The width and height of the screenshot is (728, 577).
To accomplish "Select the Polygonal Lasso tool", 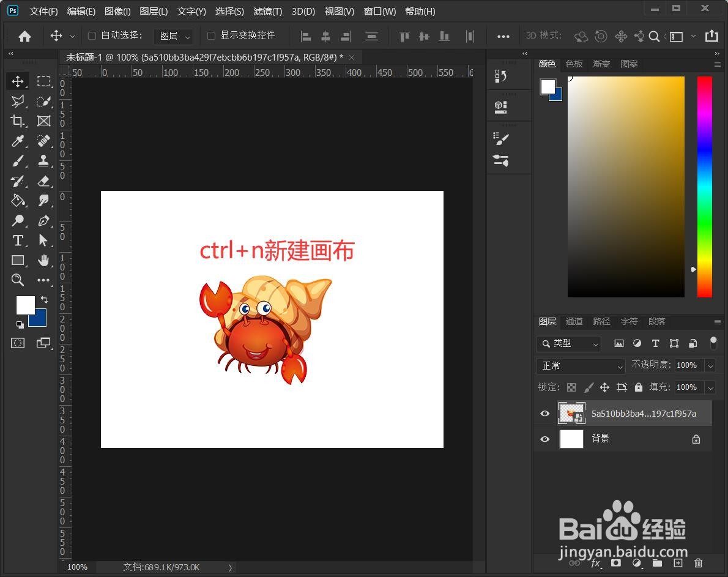I will [x=18, y=101].
